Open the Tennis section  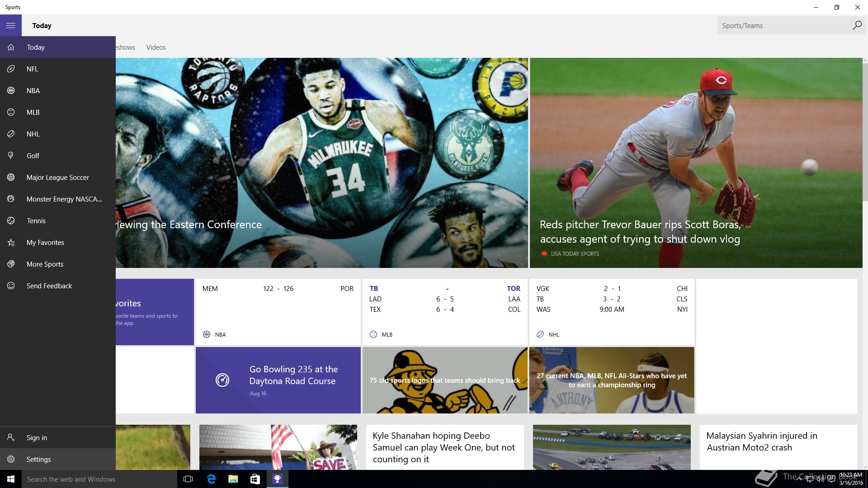58,221
